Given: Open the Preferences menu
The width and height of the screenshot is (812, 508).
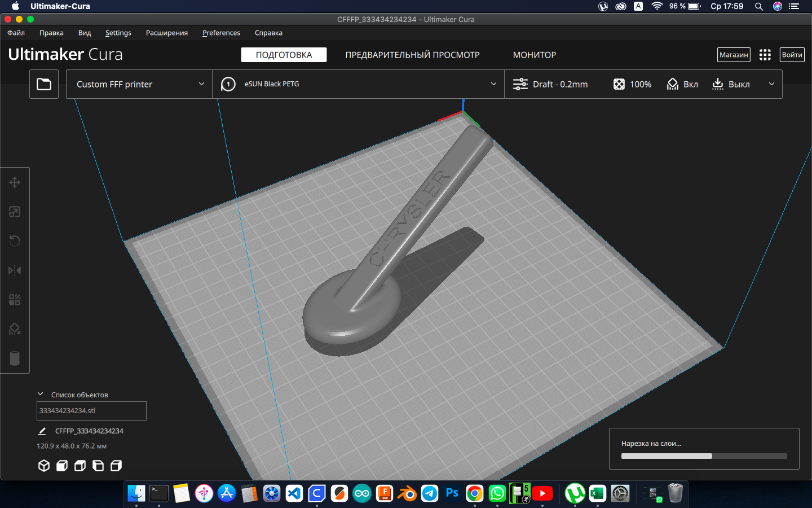Looking at the screenshot, I should pos(221,33).
